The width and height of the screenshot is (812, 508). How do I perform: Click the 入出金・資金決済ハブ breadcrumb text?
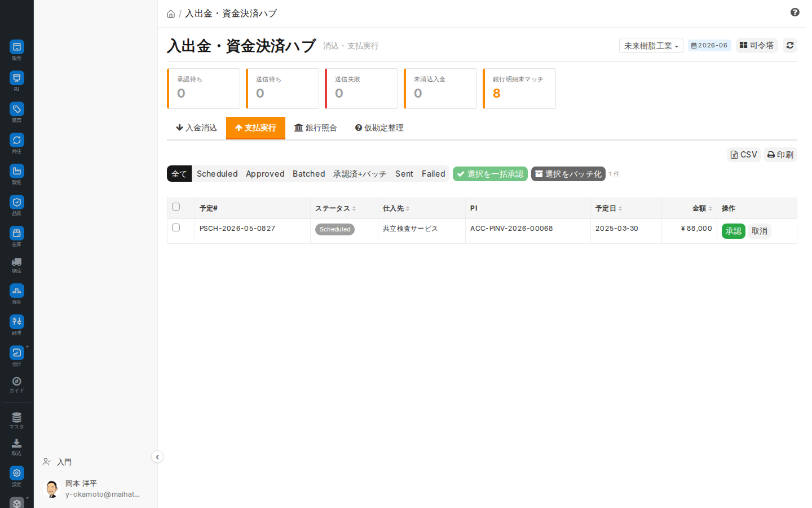[231, 14]
